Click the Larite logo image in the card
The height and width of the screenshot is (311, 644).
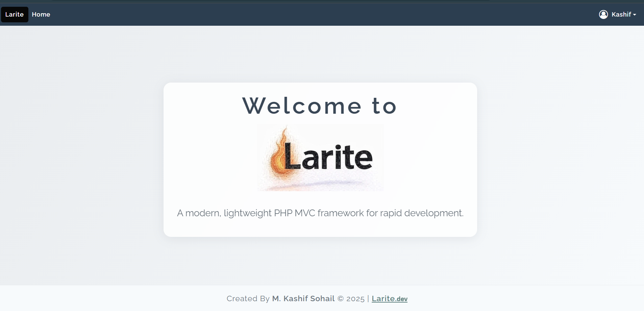[x=320, y=157]
